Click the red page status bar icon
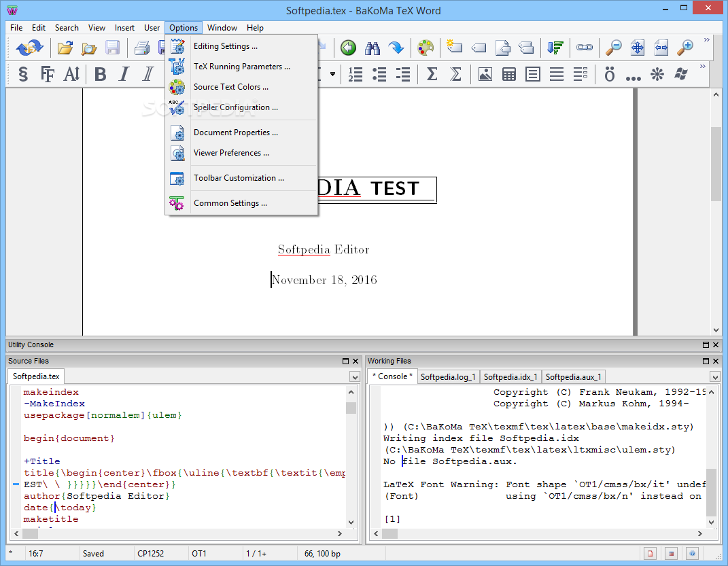728x566 pixels. [650, 554]
